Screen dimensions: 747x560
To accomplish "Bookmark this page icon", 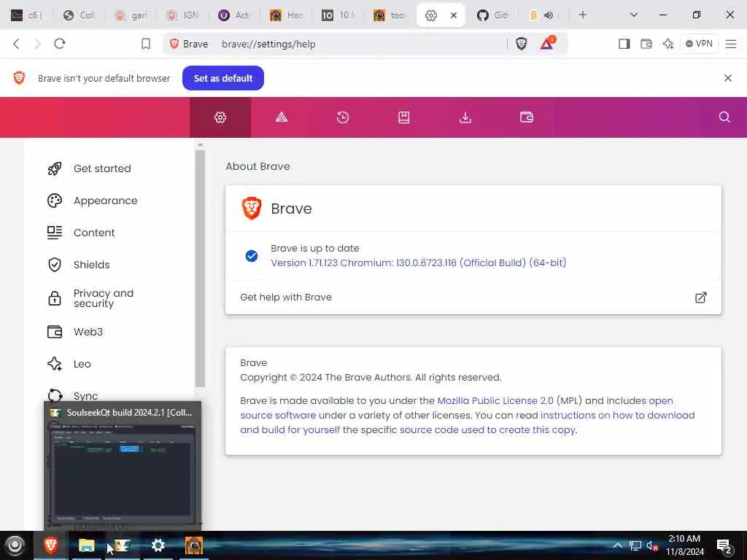I will click(x=146, y=44).
